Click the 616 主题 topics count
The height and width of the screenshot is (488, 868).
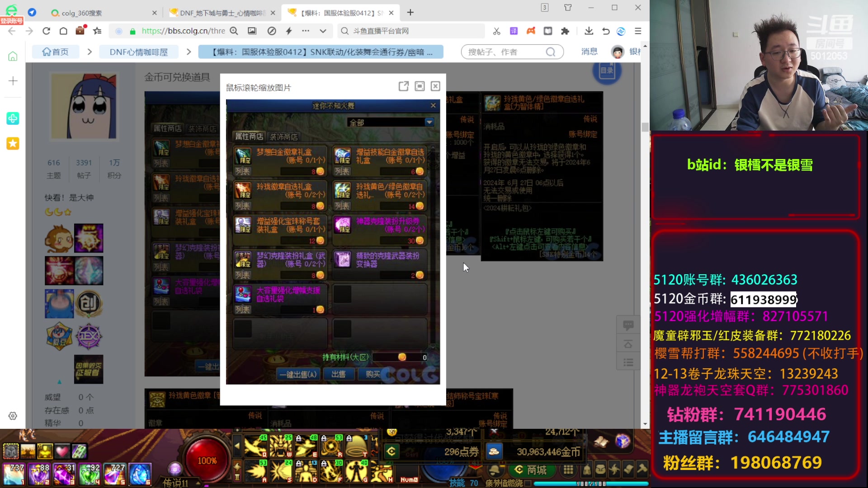coord(54,169)
